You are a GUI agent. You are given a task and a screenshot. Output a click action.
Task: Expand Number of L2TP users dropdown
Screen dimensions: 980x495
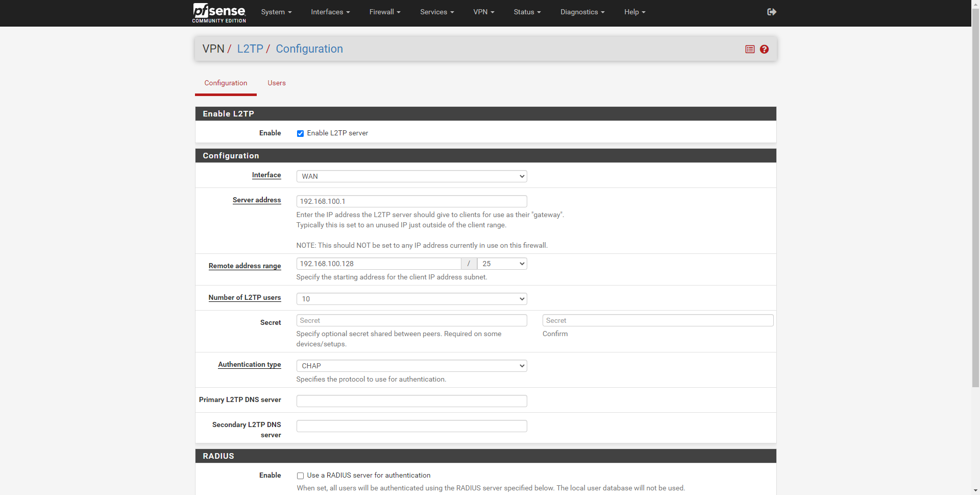[x=411, y=299]
